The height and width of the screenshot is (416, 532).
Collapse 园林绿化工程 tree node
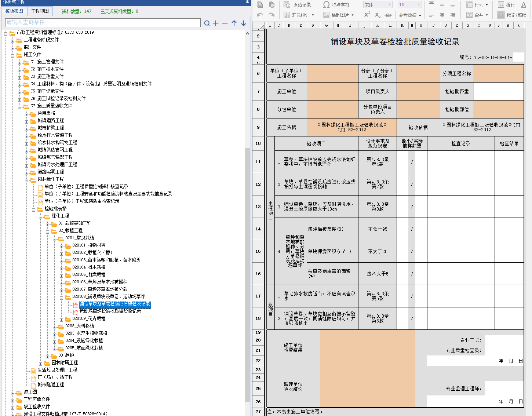point(27,180)
